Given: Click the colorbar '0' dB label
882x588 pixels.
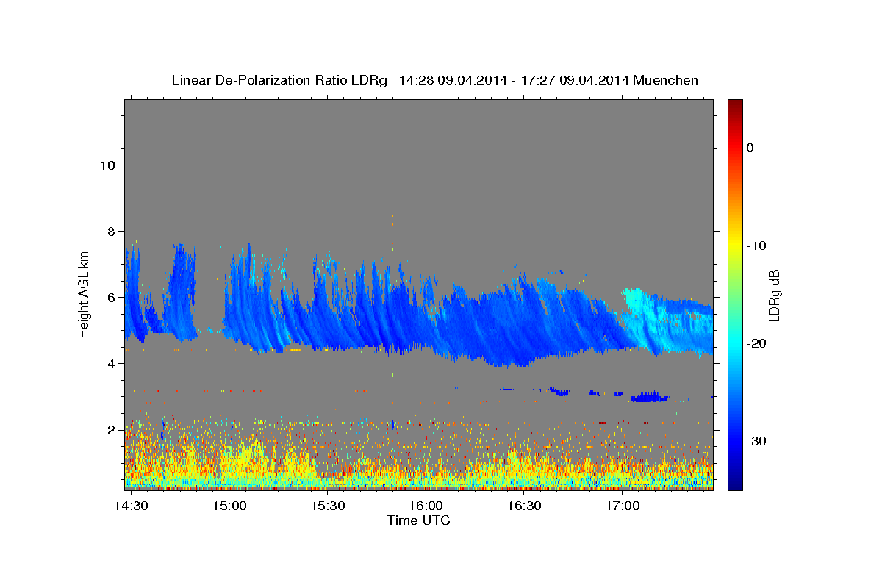Looking at the screenshot, I should [x=750, y=148].
